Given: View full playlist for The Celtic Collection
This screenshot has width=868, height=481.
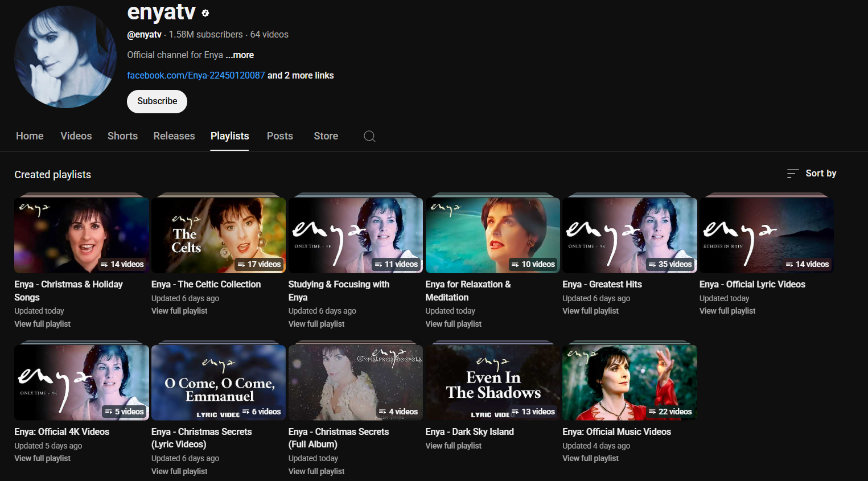Looking at the screenshot, I should [x=179, y=311].
